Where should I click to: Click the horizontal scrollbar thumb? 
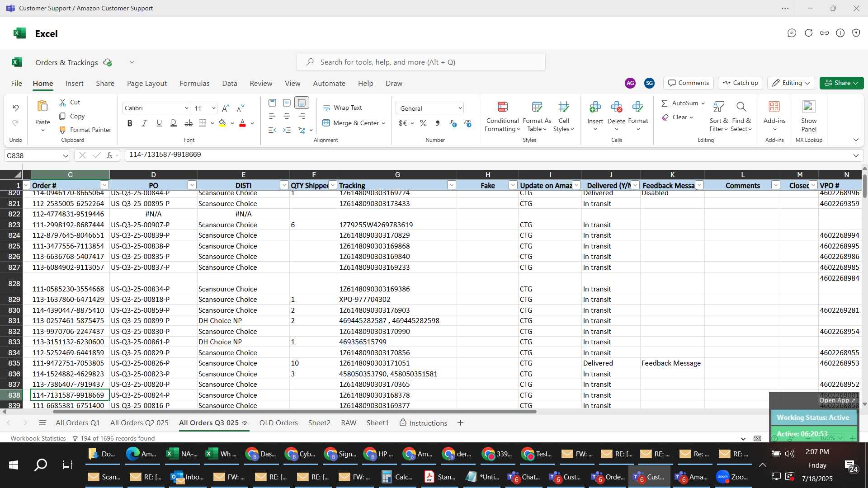pos(295,412)
